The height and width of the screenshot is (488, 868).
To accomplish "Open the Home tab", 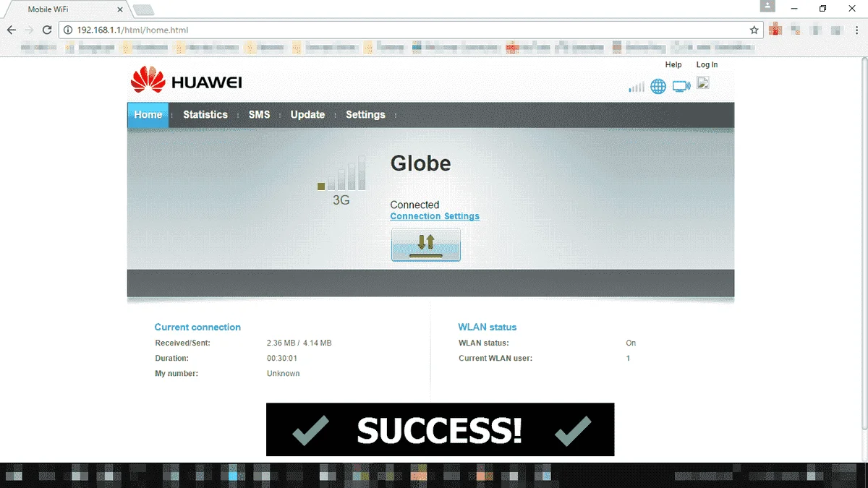I will (148, 115).
